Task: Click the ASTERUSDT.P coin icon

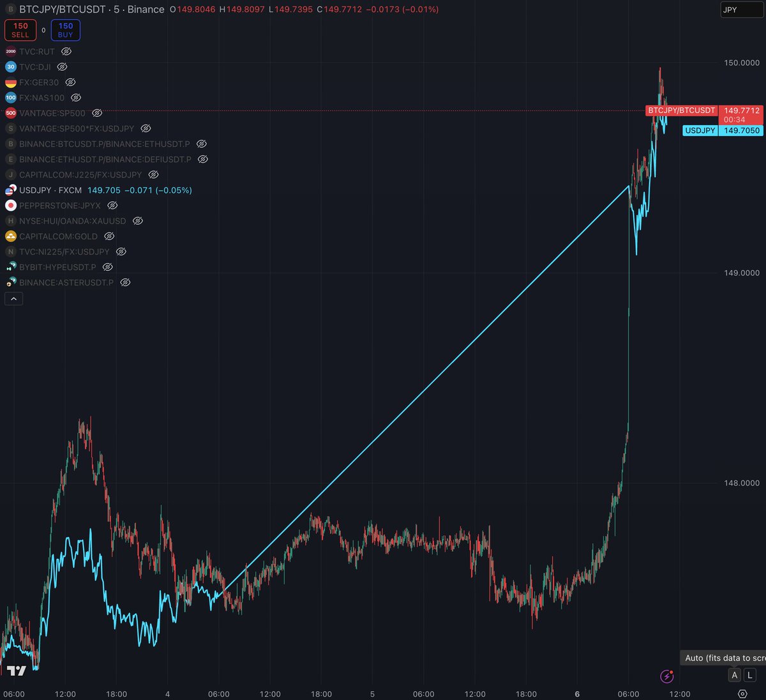Action: coord(11,282)
